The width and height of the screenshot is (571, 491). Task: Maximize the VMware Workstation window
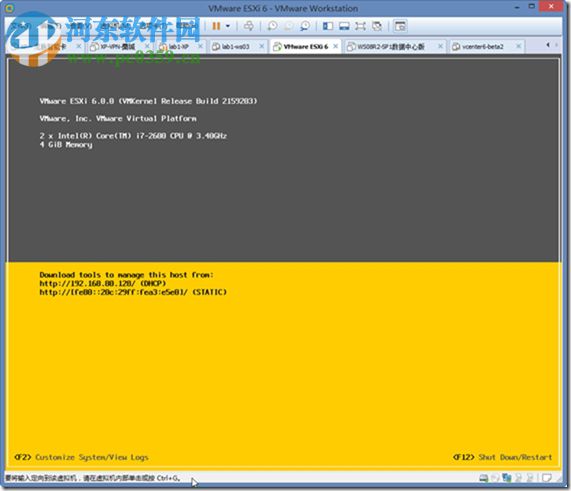click(531, 7)
